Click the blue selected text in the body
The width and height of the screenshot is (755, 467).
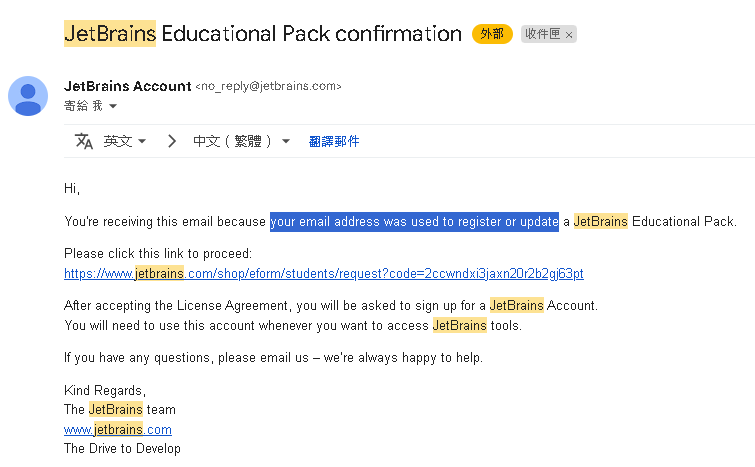tap(414, 221)
